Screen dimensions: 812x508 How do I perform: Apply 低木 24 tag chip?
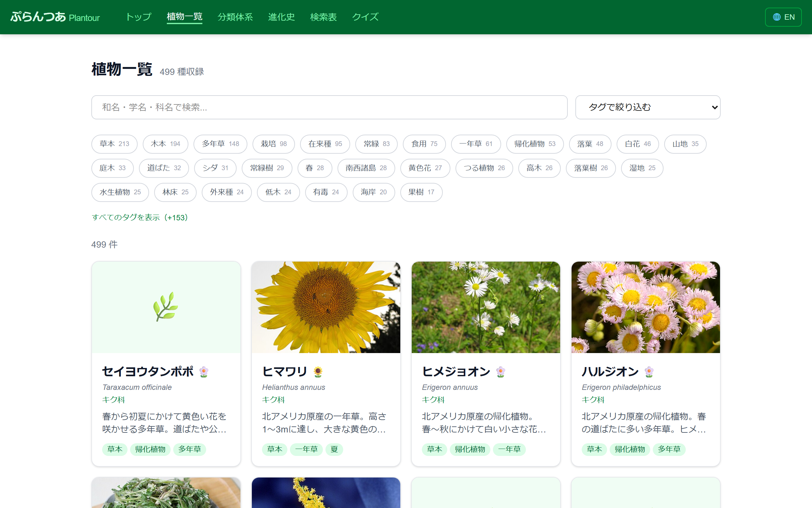[x=278, y=192]
